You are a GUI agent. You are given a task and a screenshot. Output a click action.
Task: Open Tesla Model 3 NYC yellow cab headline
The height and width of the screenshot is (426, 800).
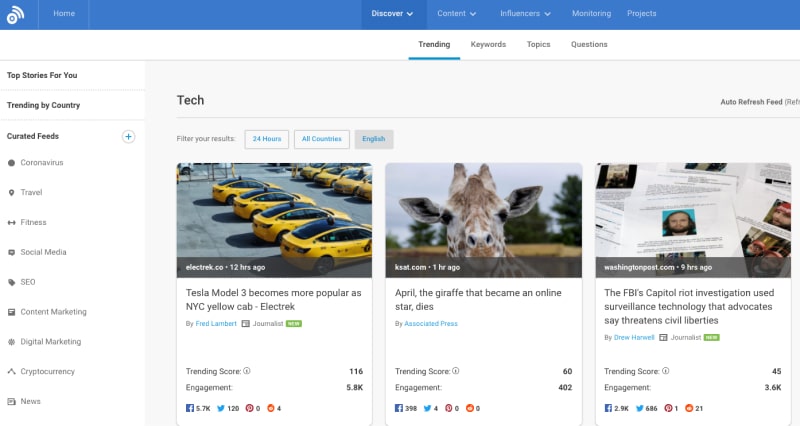coord(273,299)
